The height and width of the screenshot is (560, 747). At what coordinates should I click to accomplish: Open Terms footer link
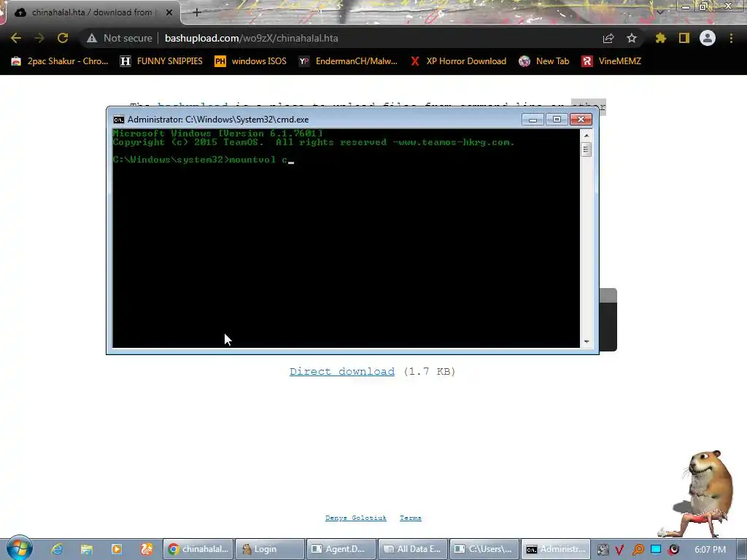411,518
